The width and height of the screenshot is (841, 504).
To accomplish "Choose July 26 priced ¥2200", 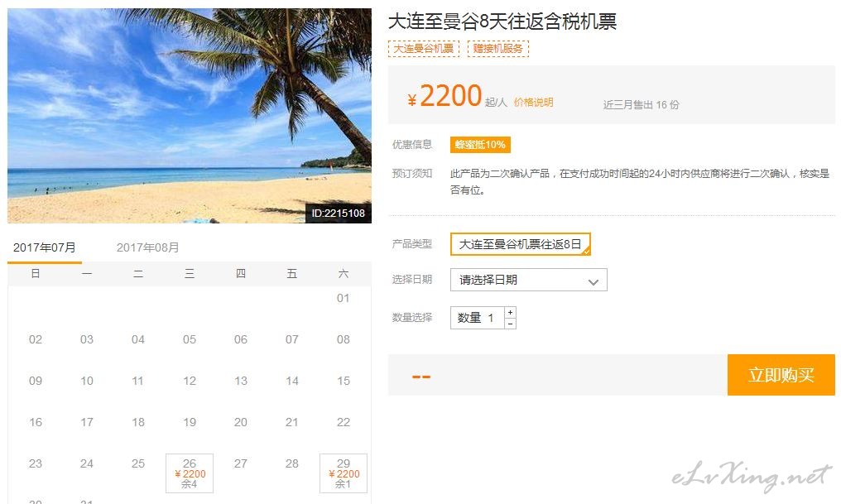I will tap(190, 473).
